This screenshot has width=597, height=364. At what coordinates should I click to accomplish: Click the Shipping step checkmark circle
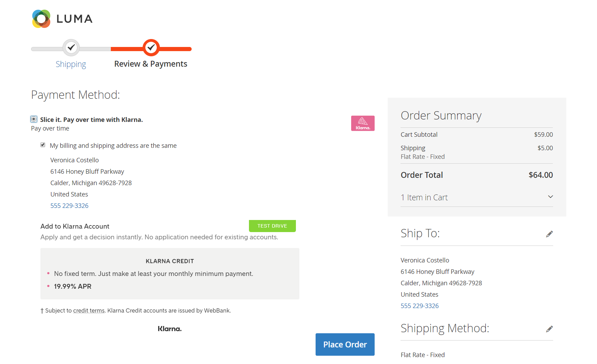[x=71, y=47]
